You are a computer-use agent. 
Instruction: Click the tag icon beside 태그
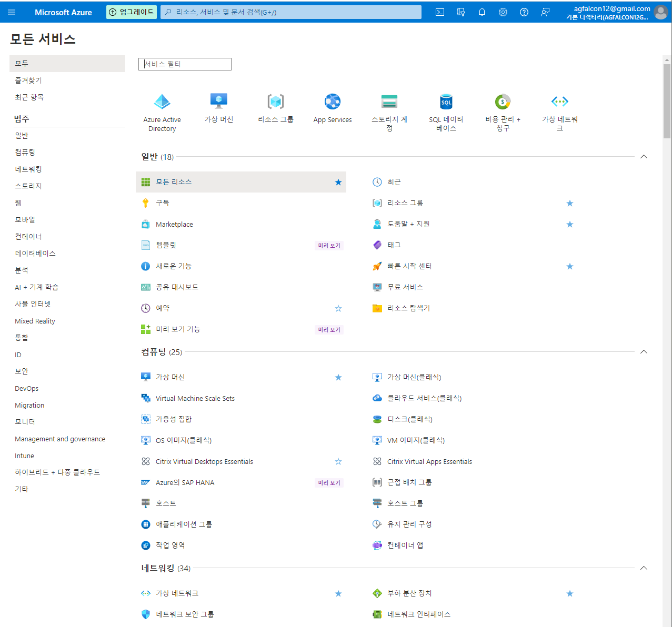click(377, 245)
